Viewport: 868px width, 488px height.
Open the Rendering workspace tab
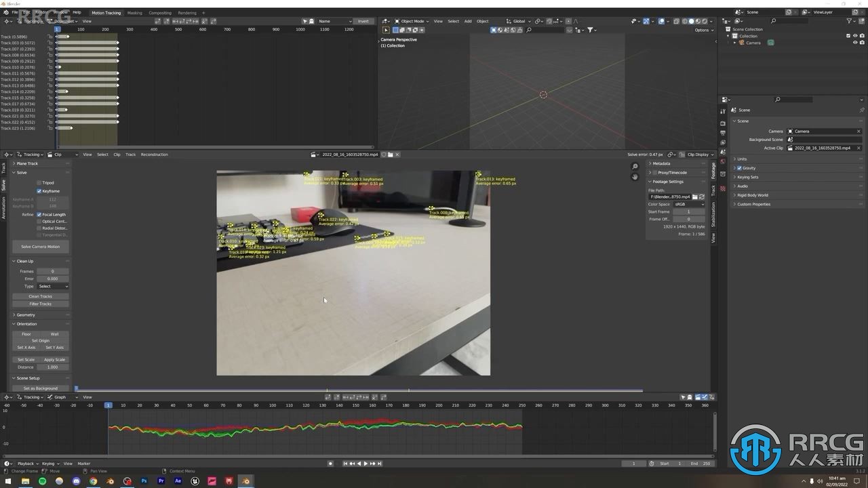coord(187,12)
